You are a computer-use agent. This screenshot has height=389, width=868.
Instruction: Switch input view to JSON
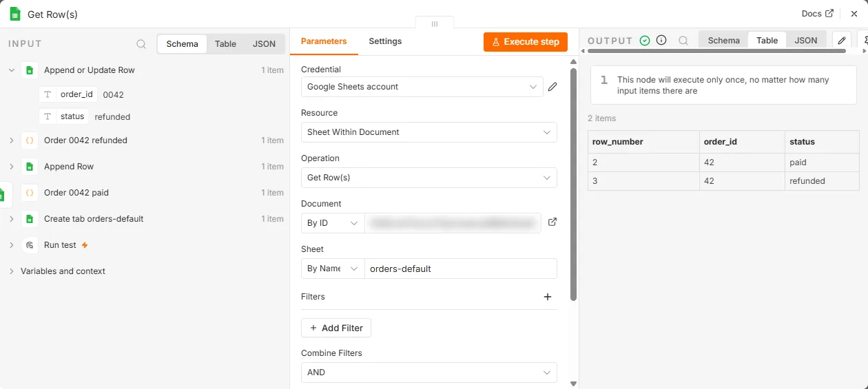coord(264,44)
